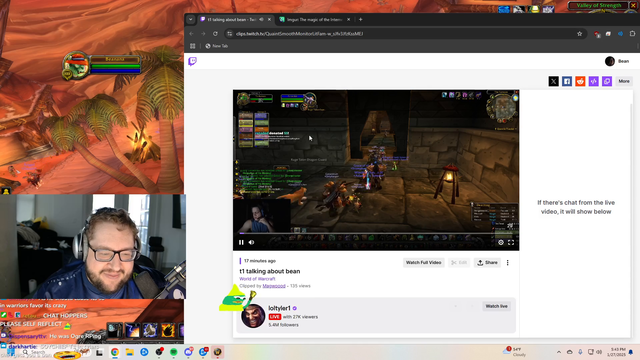The width and height of the screenshot is (640, 360).
Task: Open the Chrome apps grid shortcut
Action: (193, 46)
